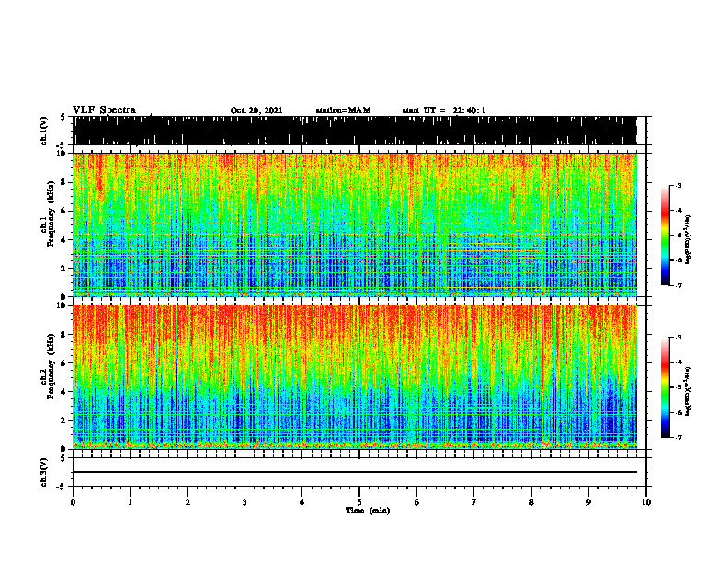Click the "8" kHz tick of ch.1 spectrogram
The image size is (728, 563).
pyautogui.click(x=65, y=182)
